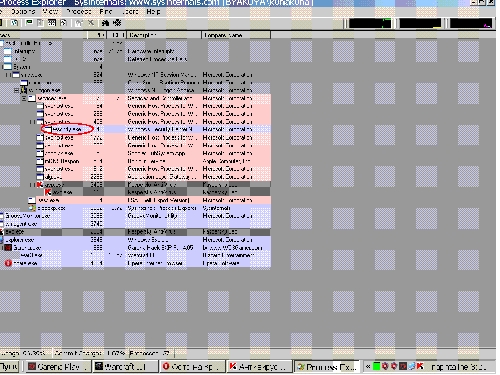Click the binoculars Find handle icon
This screenshot has height=375, width=500.
[x=105, y=23]
